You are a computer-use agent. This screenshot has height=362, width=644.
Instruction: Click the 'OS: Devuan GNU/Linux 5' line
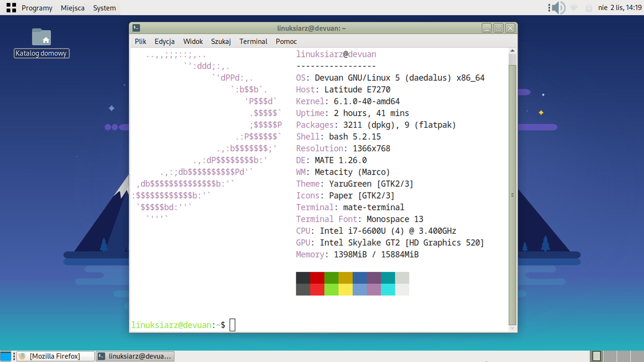390,78
